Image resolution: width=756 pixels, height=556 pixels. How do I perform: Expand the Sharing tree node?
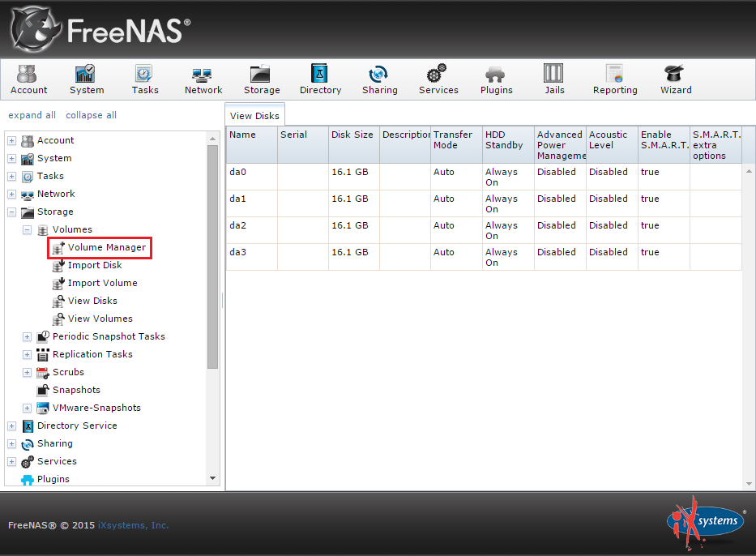pyautogui.click(x=11, y=444)
